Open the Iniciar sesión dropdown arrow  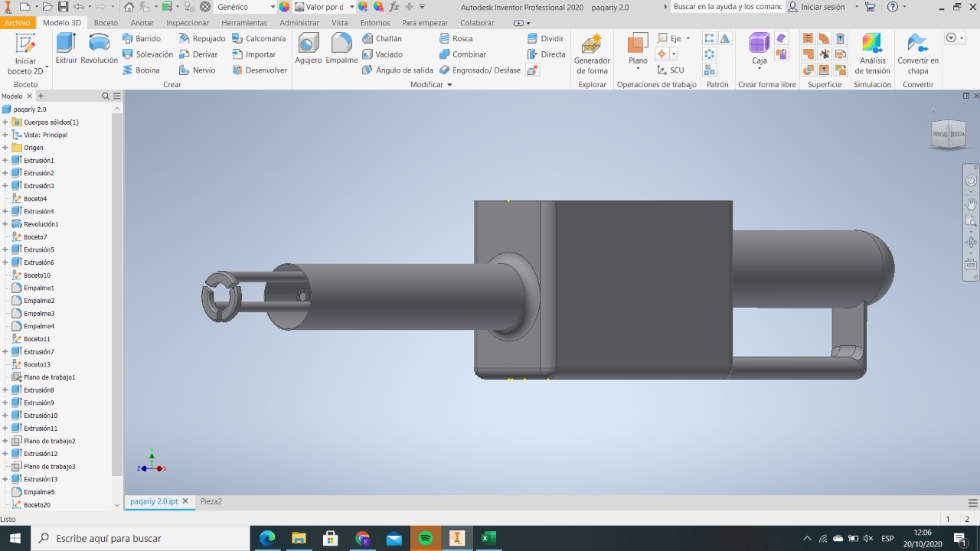tap(857, 7)
